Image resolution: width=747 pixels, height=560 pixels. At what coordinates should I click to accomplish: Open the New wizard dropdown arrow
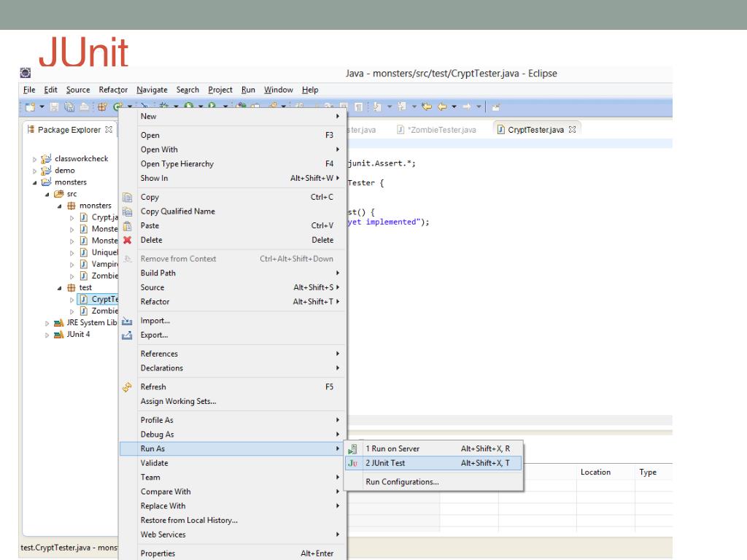[x=42, y=107]
